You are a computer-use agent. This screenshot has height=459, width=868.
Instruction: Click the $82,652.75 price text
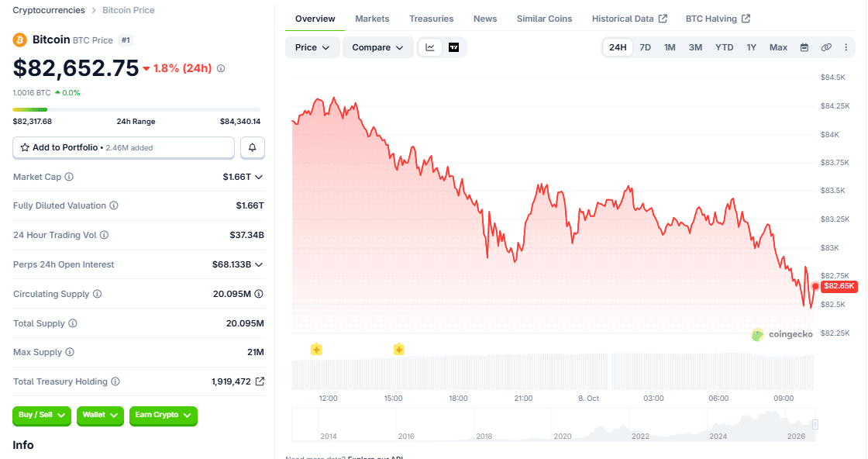[76, 68]
